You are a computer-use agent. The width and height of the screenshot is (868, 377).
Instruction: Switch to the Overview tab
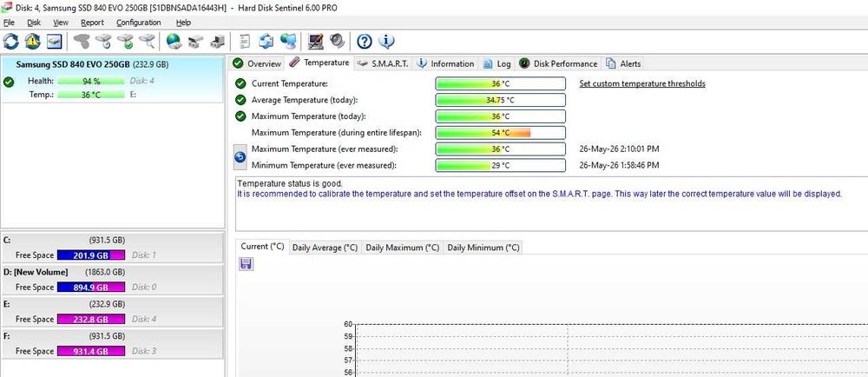[257, 63]
